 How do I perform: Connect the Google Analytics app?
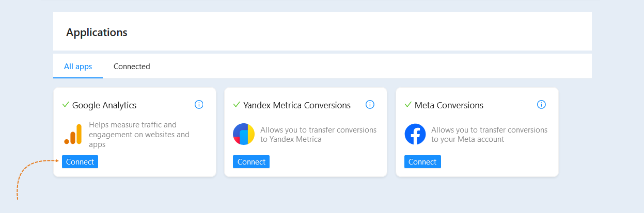click(x=80, y=162)
